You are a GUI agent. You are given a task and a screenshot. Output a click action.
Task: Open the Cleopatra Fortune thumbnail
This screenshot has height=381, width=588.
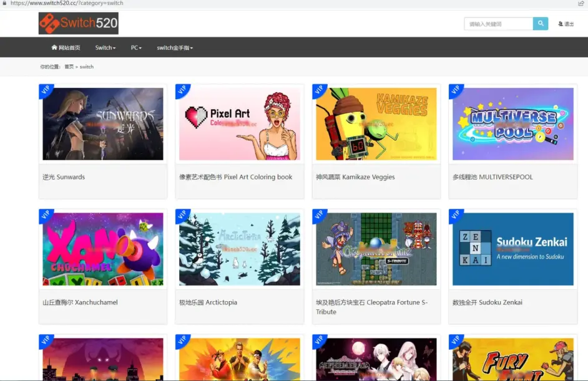pos(376,249)
